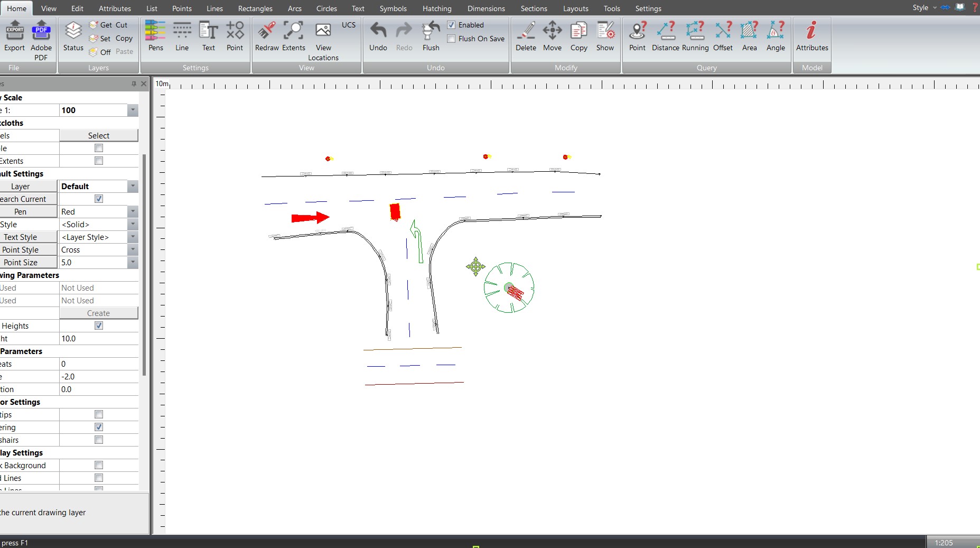Click the settings panel vertical scrollbar
The height and width of the screenshot is (548, 980).
(144, 264)
